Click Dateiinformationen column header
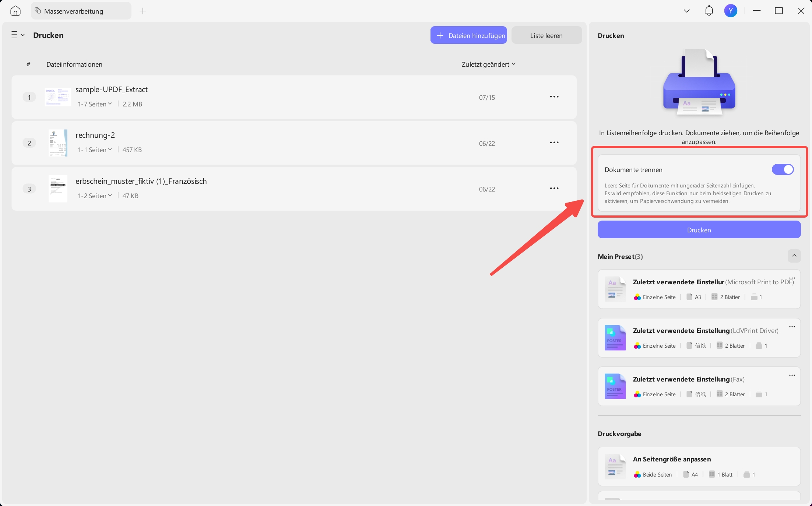This screenshot has height=506, width=812. [74, 64]
